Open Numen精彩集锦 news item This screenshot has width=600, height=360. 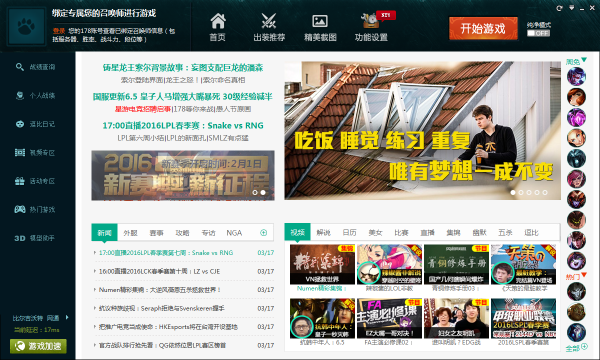click(160, 290)
